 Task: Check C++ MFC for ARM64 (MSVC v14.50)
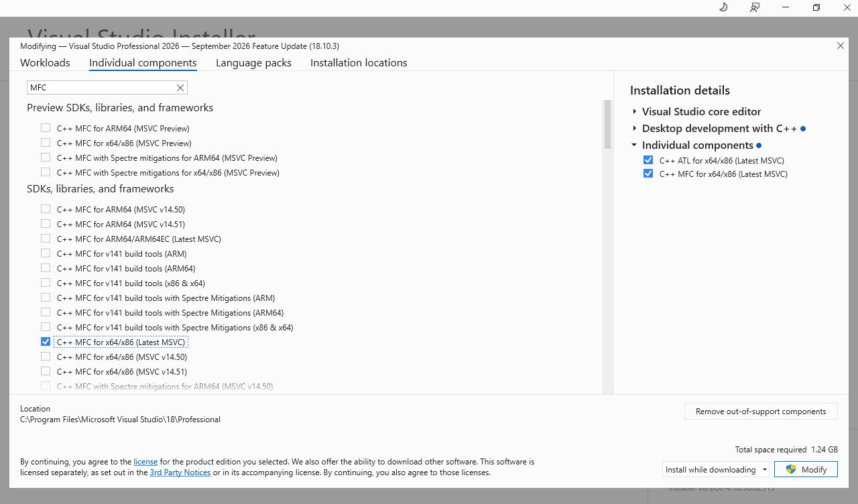coord(46,209)
